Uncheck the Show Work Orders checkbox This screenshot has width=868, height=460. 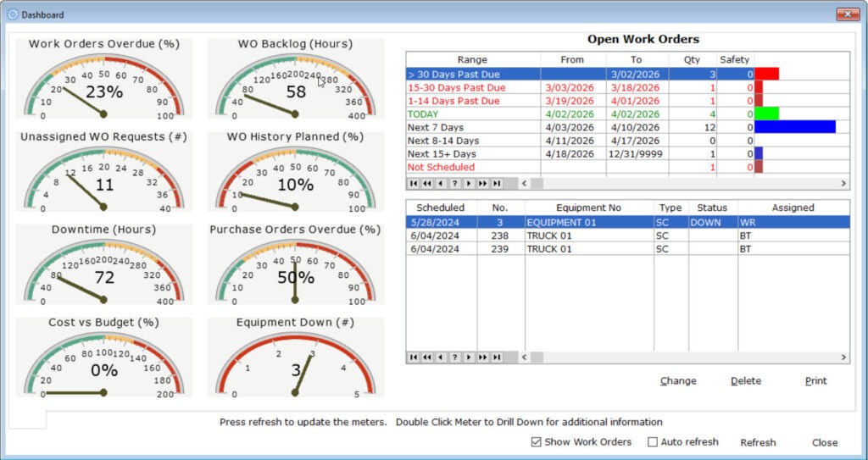[x=536, y=442]
